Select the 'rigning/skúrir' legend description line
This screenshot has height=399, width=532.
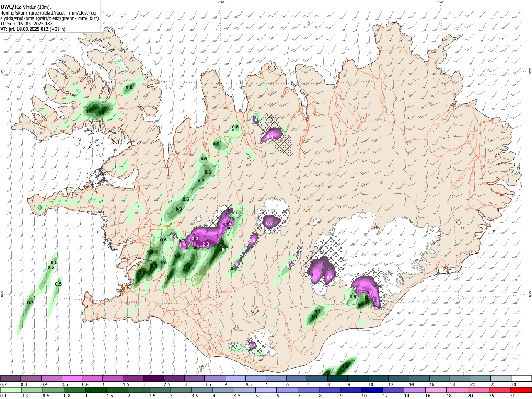pos(49,12)
